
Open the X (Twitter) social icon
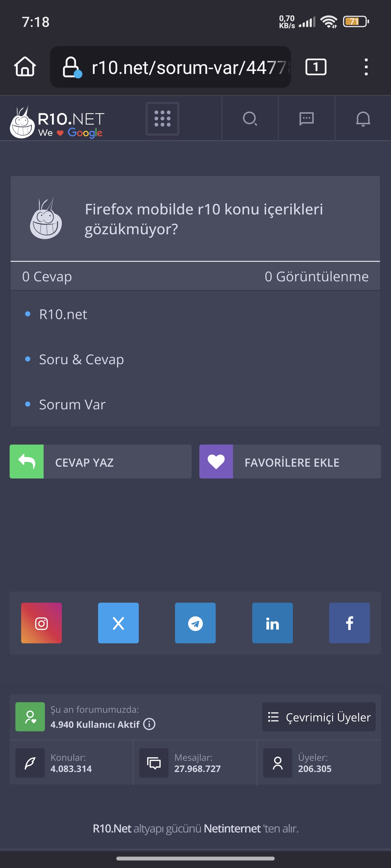118,623
